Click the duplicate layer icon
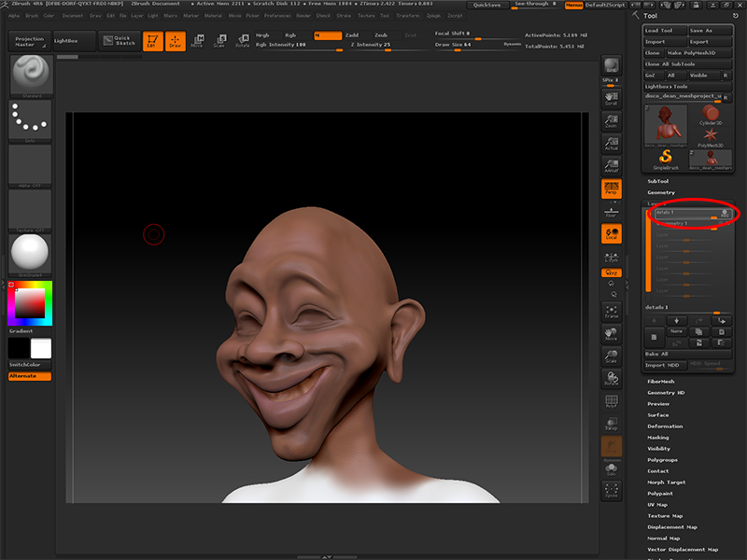Viewport: 747px width, 560px height. (x=698, y=332)
